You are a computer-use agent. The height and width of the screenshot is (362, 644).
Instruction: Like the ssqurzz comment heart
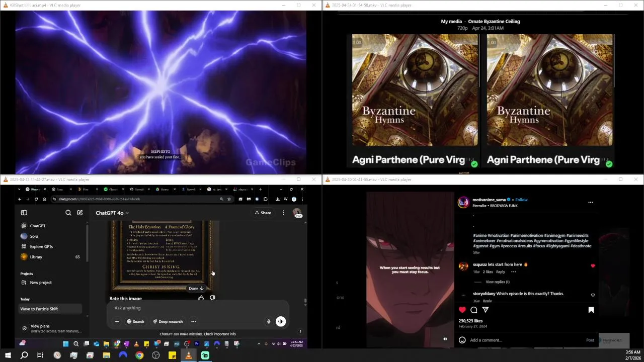pos(593,265)
